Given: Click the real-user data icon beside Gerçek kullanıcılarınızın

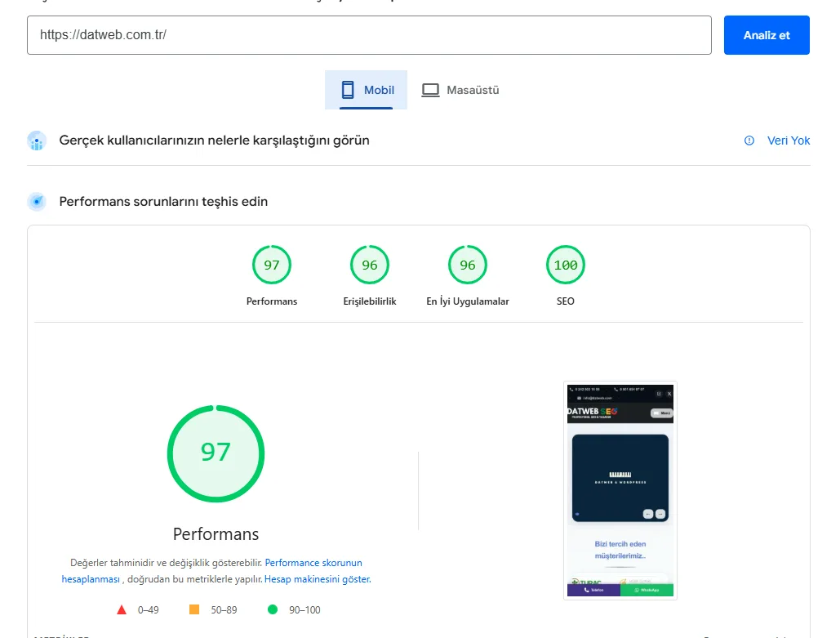Looking at the screenshot, I should pyautogui.click(x=36, y=141).
